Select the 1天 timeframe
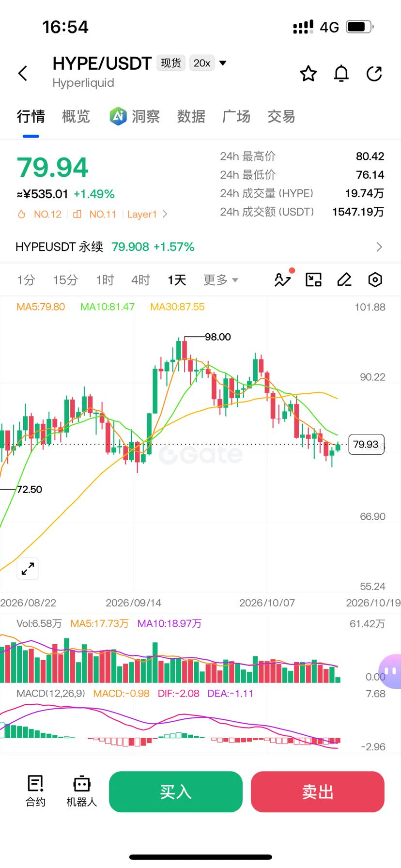Viewport: 401px width, 868px height. 177,280
